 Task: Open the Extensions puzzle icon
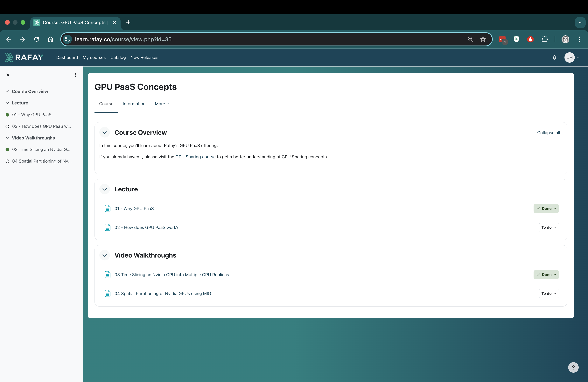(x=544, y=39)
